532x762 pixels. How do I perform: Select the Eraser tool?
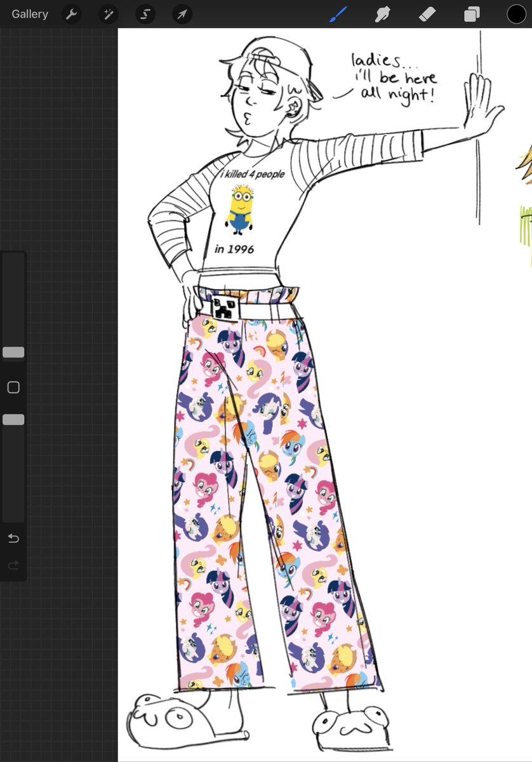click(427, 14)
